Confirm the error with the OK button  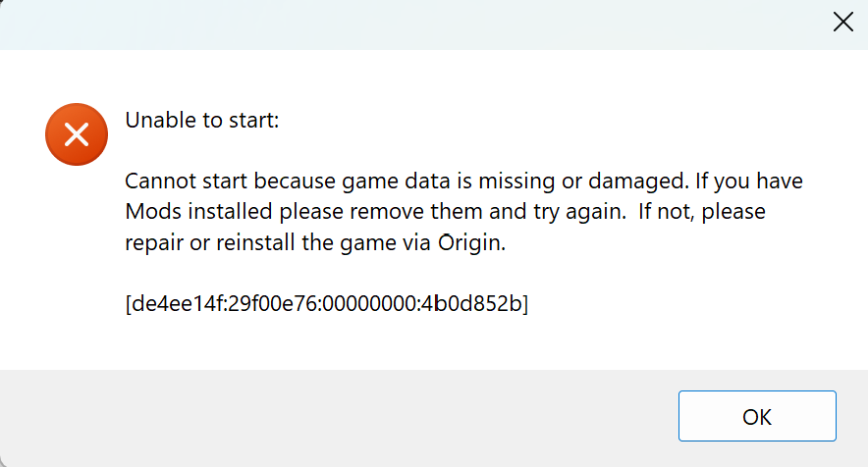(x=757, y=416)
